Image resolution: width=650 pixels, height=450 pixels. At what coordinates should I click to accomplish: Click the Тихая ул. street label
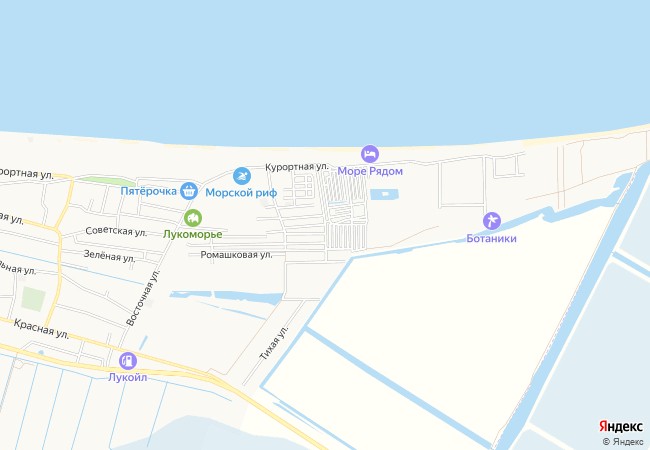(273, 342)
